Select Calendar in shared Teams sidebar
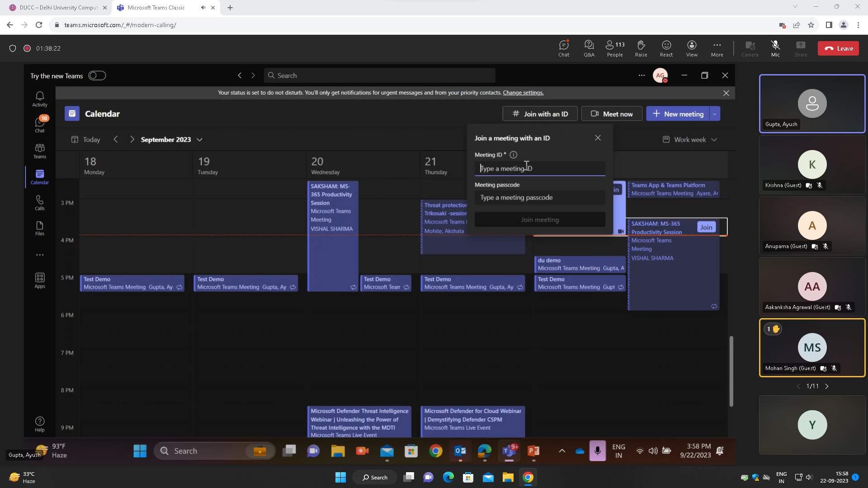The image size is (868, 488). coord(40,177)
